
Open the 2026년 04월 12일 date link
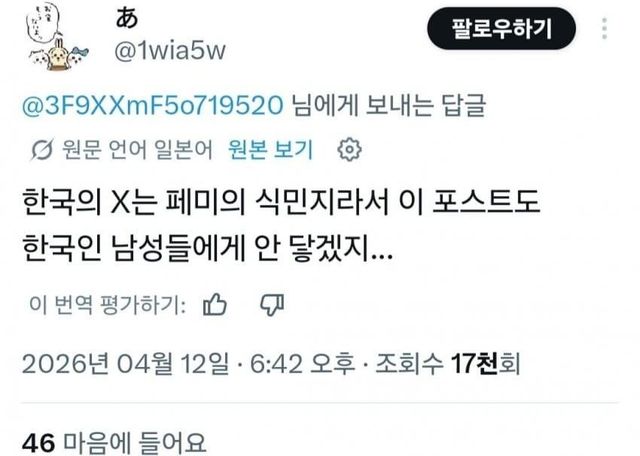(x=125, y=363)
